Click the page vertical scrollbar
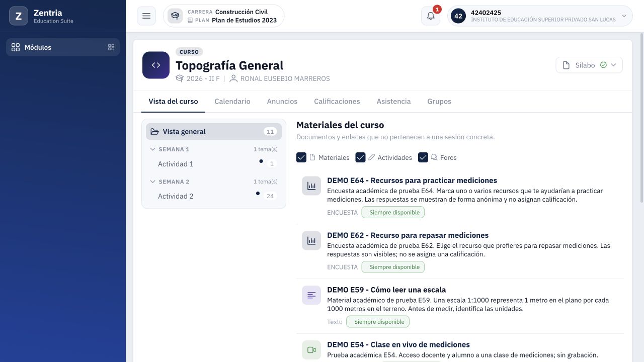This screenshot has height=362, width=644. pyautogui.click(x=641, y=118)
